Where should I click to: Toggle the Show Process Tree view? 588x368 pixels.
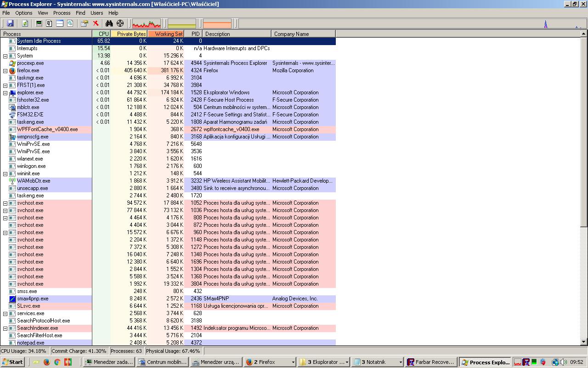pyautogui.click(x=49, y=23)
